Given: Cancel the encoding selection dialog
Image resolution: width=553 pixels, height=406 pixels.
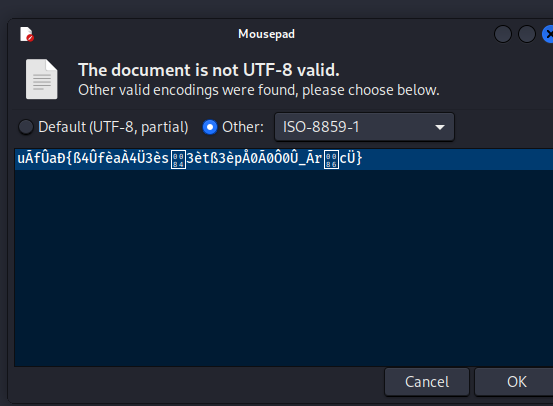Looking at the screenshot, I should point(427,382).
